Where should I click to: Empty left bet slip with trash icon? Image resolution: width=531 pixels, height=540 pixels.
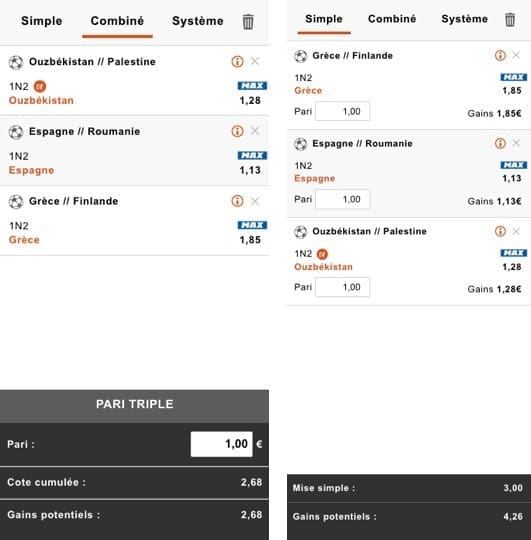pos(248,22)
